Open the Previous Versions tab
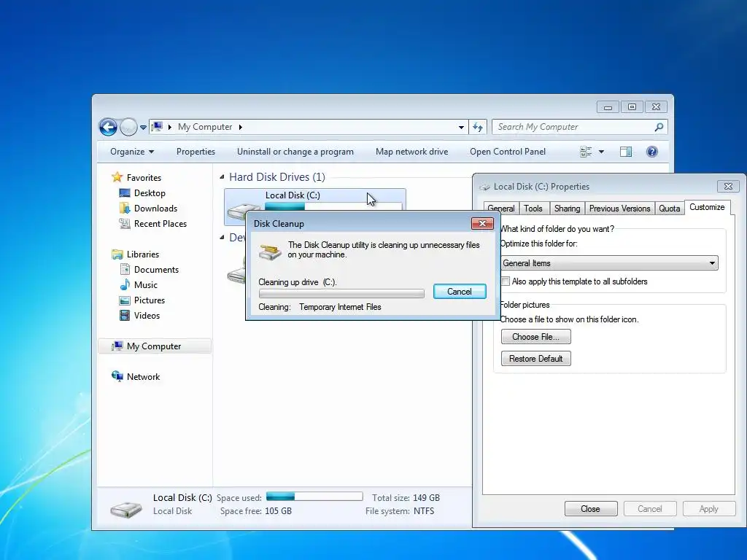Image resolution: width=747 pixels, height=560 pixels. [x=619, y=209]
